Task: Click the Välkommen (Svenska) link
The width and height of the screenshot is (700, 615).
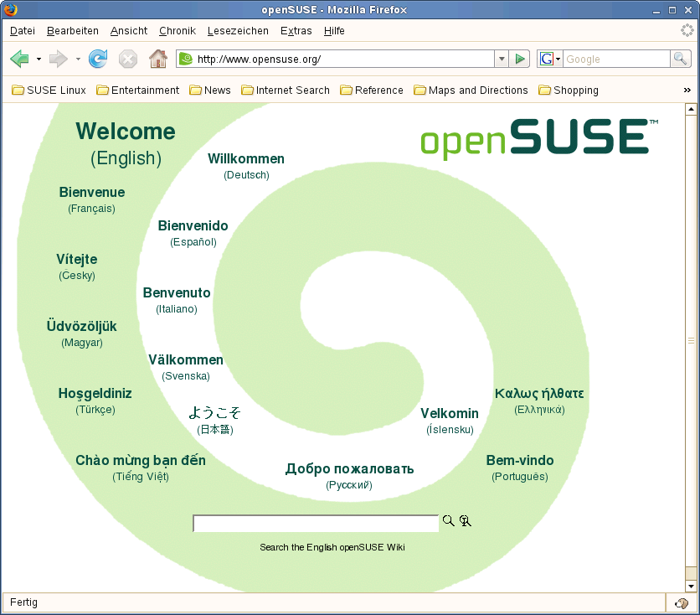Action: tap(186, 367)
